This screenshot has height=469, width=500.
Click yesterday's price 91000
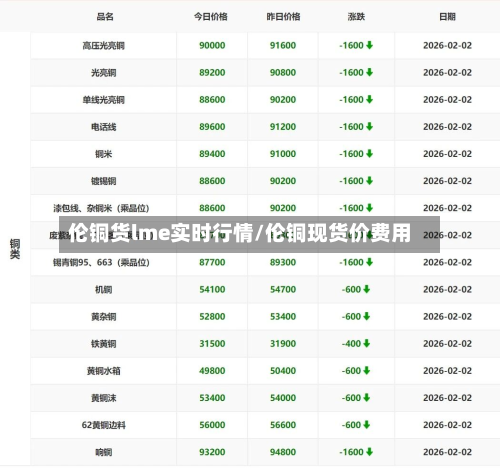tap(283, 154)
